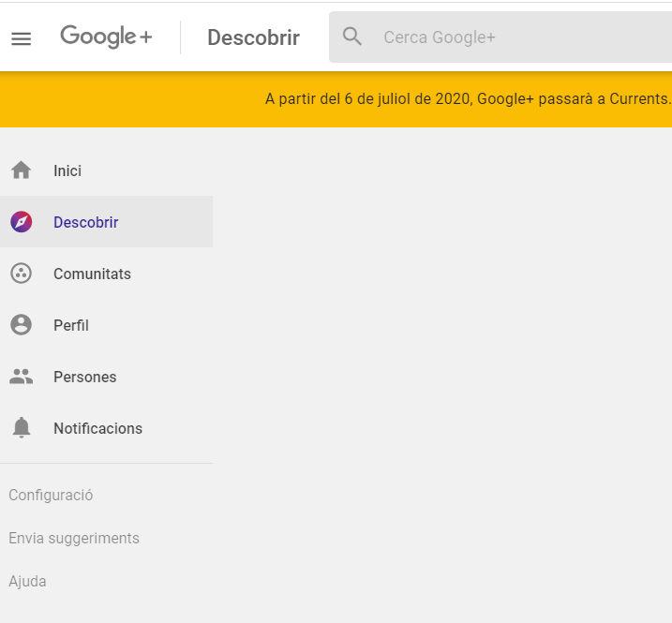Click the Comunitats circle icon

21,274
